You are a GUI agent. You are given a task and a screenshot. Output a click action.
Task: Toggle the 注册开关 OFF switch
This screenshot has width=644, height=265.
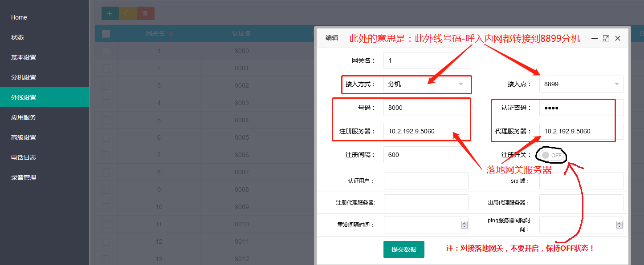(x=551, y=155)
